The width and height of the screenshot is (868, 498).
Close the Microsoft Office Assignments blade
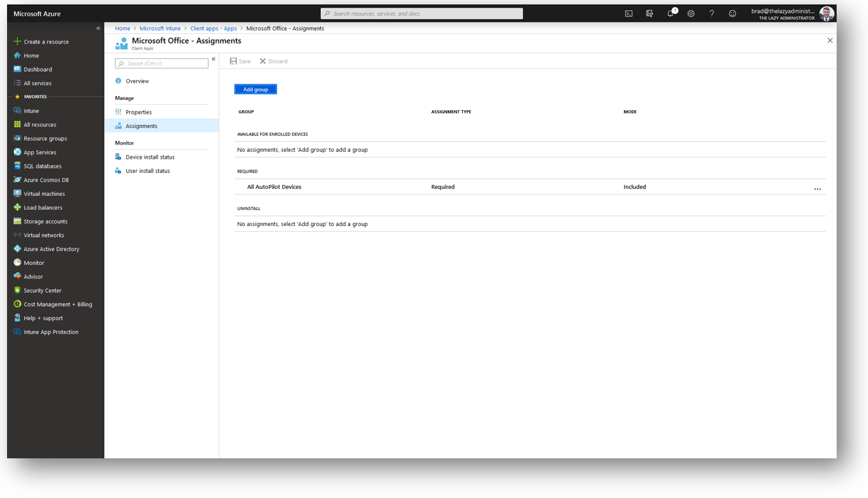click(x=830, y=40)
